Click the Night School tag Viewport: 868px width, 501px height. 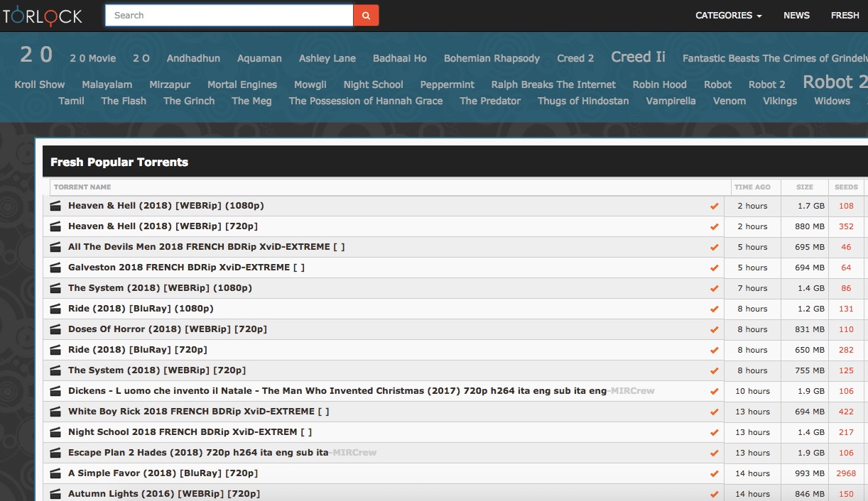pos(373,84)
